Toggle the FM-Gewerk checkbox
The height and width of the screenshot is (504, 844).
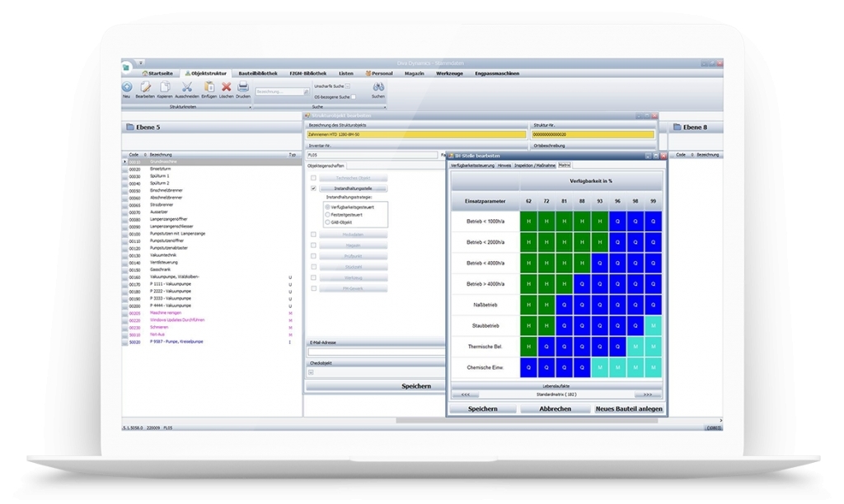click(313, 288)
